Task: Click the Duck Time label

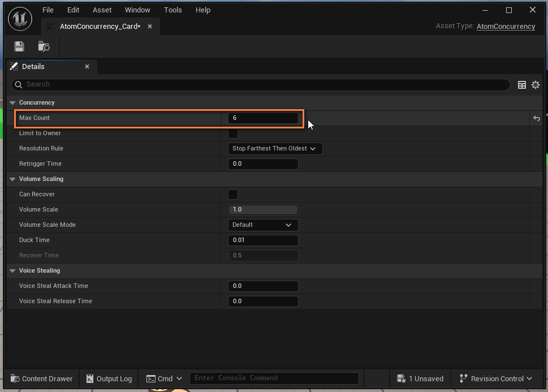Action: pos(34,240)
